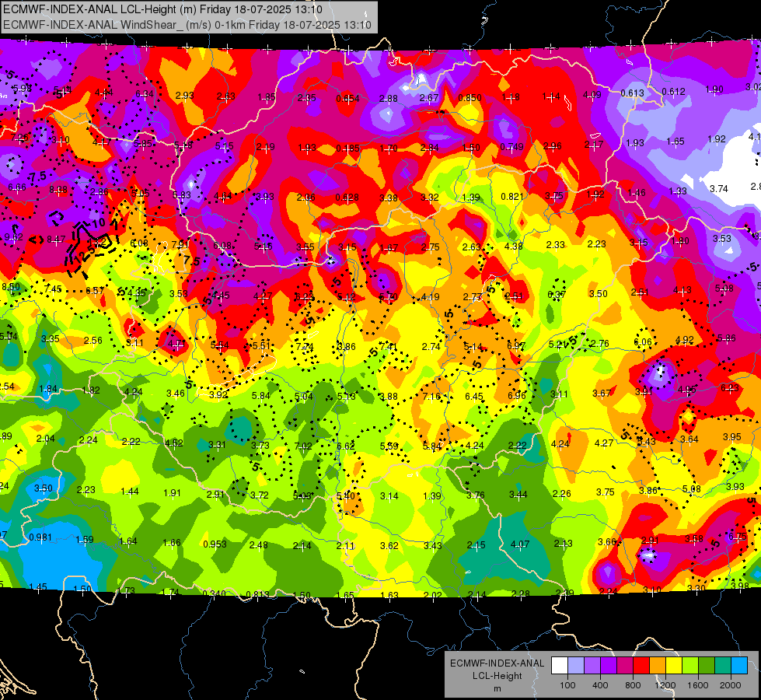Image resolution: width=761 pixels, height=700 pixels.
Task: Click grid value 4.19
Action: click(431, 296)
